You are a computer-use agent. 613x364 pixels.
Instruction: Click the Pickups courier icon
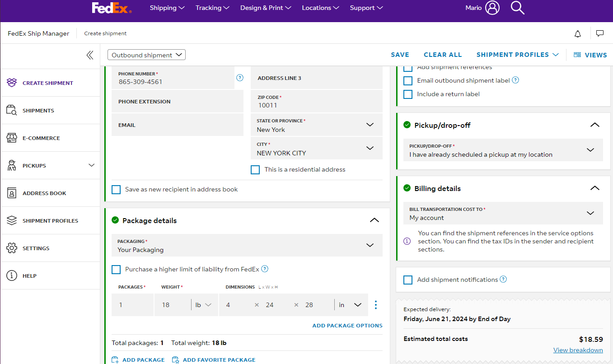12,165
